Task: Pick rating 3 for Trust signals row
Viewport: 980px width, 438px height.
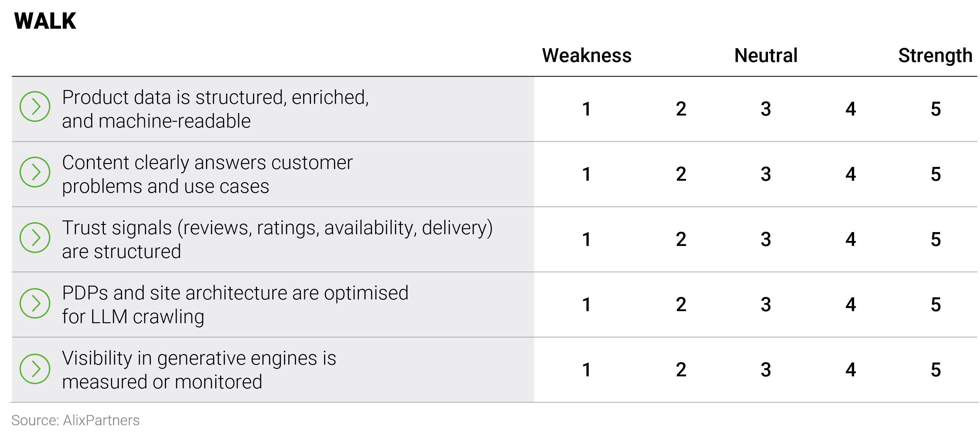Action: [x=766, y=240]
